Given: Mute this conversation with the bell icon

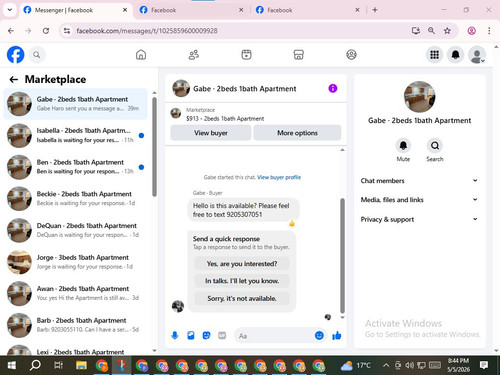Looking at the screenshot, I should [x=403, y=146].
